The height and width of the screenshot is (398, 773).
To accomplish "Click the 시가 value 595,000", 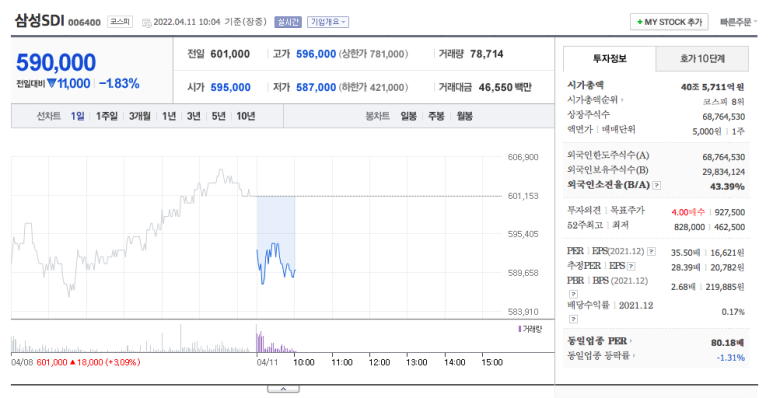I will tap(230, 87).
